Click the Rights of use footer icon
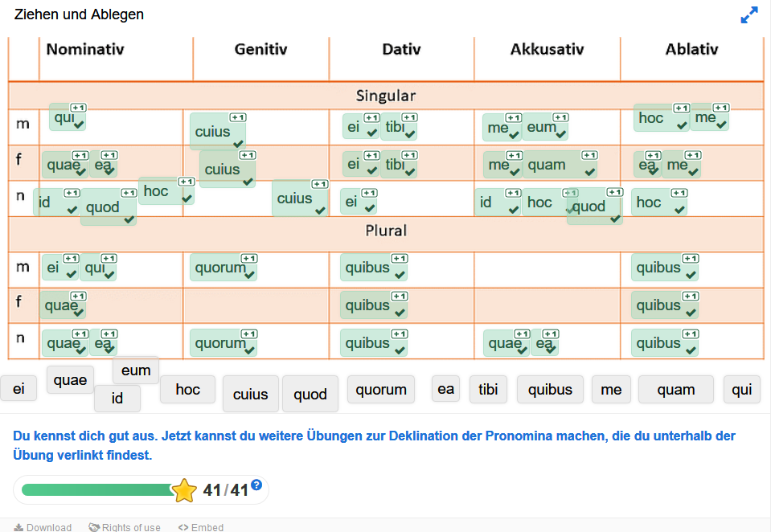Image resolution: width=771 pixels, height=532 pixels. (x=94, y=528)
